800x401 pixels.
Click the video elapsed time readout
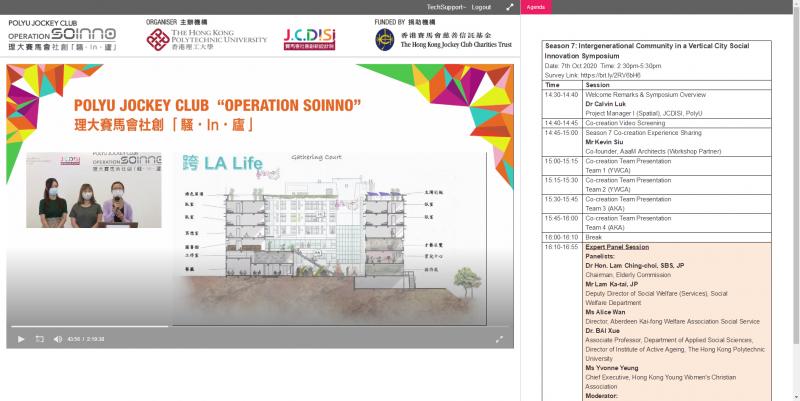click(x=85, y=339)
